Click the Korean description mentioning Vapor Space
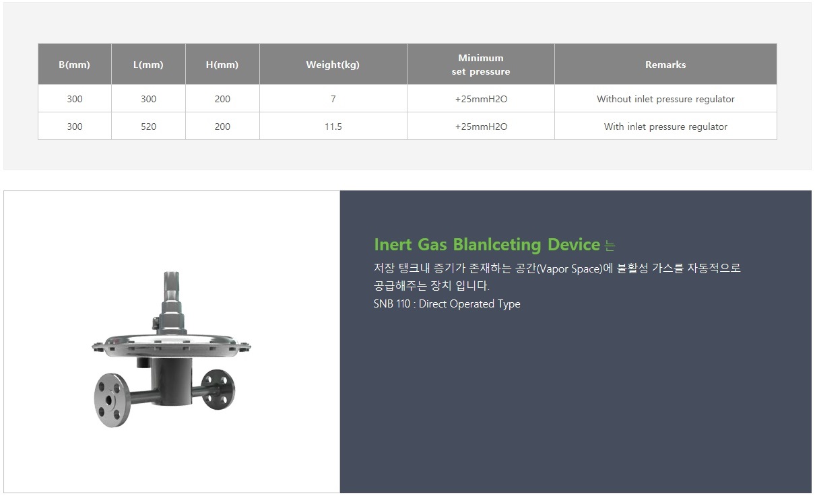This screenshot has height=504, width=815. pos(556,268)
